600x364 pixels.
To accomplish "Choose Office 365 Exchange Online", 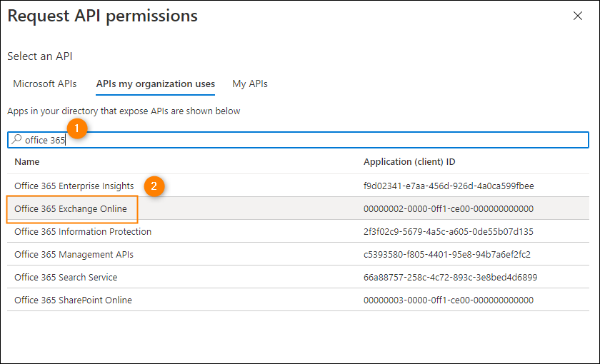I will [71, 208].
